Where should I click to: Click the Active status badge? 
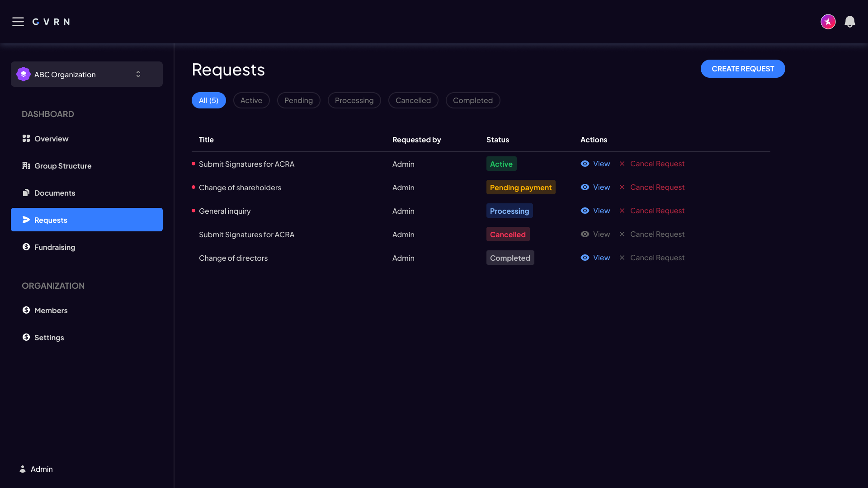(x=501, y=164)
